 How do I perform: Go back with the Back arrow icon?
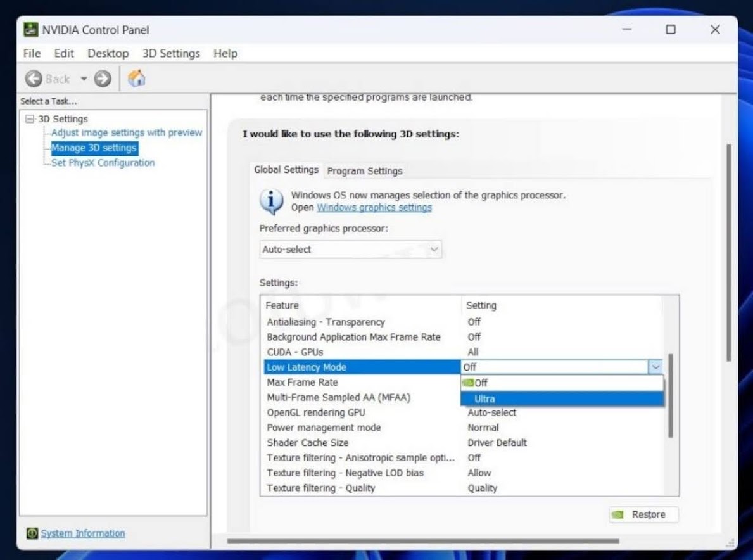pyautogui.click(x=34, y=79)
